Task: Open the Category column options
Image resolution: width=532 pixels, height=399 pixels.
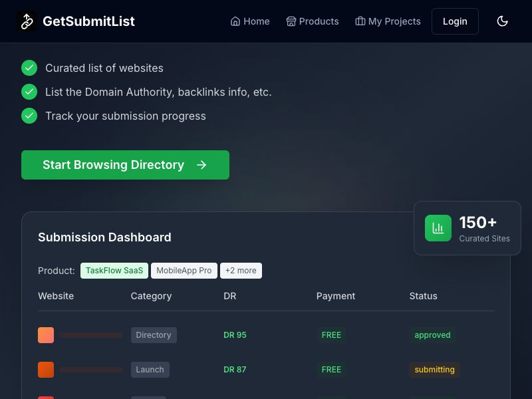Action: tap(151, 296)
